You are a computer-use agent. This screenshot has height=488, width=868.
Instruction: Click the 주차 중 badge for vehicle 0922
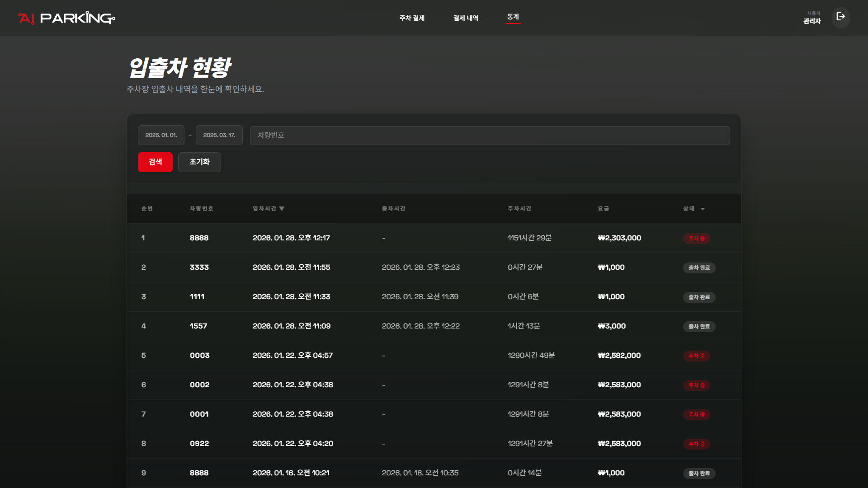696,444
